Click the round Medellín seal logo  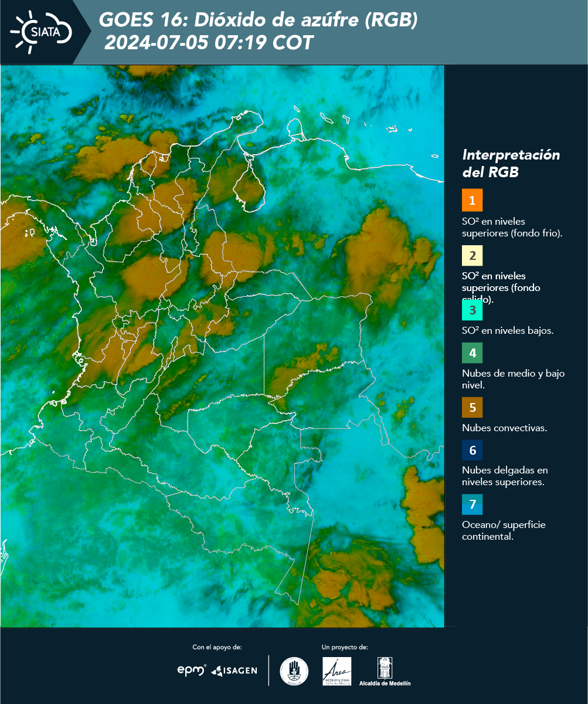tap(294, 671)
